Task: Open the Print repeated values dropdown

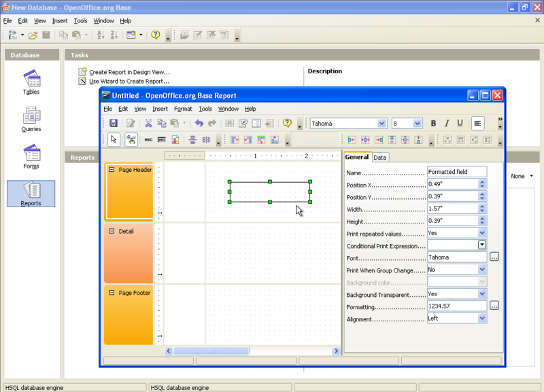Action: (x=482, y=232)
